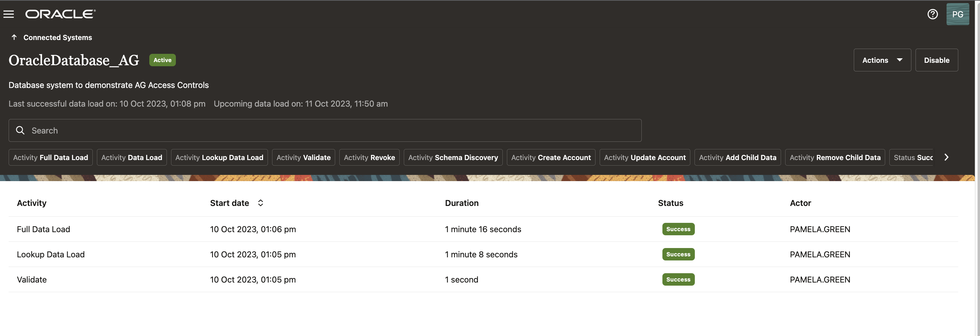Click the magnifier icon in search box

tap(20, 130)
